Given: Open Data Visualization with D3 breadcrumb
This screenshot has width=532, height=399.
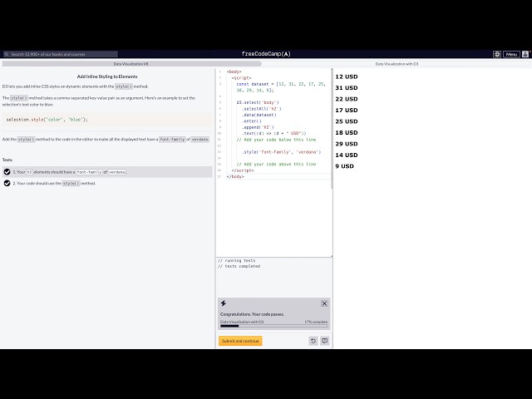Looking at the screenshot, I should point(397,64).
